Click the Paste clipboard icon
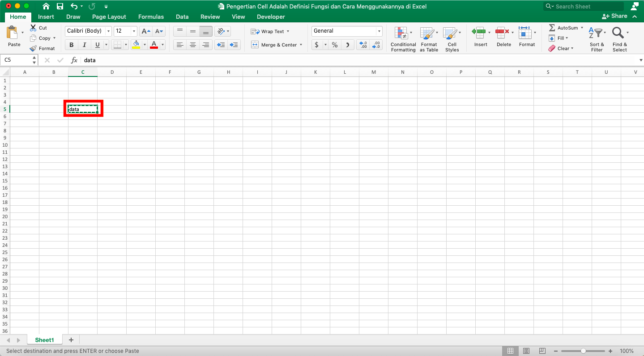Viewport: 644px width, 356px height. (x=12, y=32)
